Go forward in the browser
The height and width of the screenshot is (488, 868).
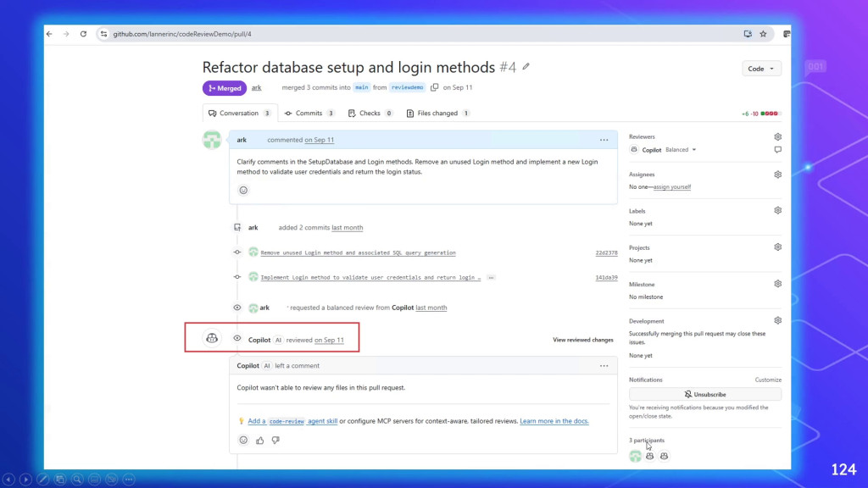[x=66, y=34]
